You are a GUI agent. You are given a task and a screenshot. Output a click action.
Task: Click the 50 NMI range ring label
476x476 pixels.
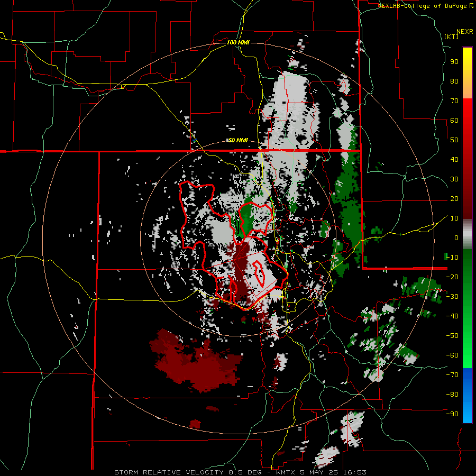pos(238,140)
